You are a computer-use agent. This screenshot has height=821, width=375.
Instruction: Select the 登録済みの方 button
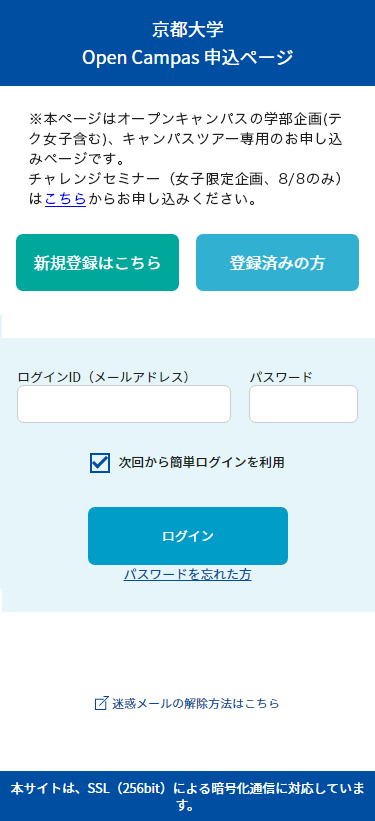pyautogui.click(x=278, y=262)
